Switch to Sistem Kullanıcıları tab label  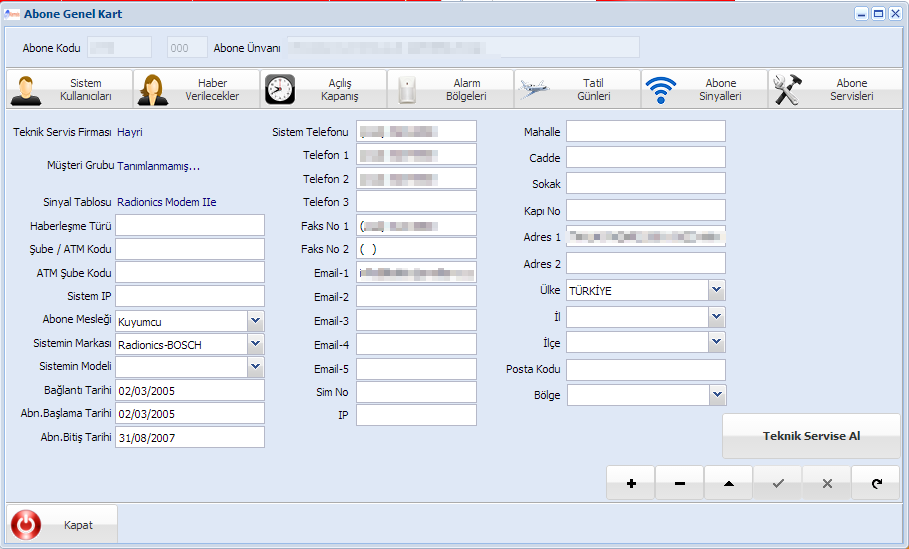[86, 90]
